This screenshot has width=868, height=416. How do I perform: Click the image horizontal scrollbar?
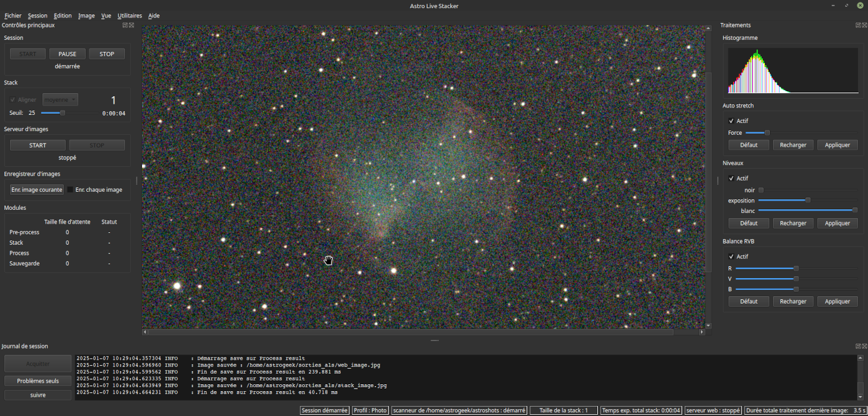[425, 333]
